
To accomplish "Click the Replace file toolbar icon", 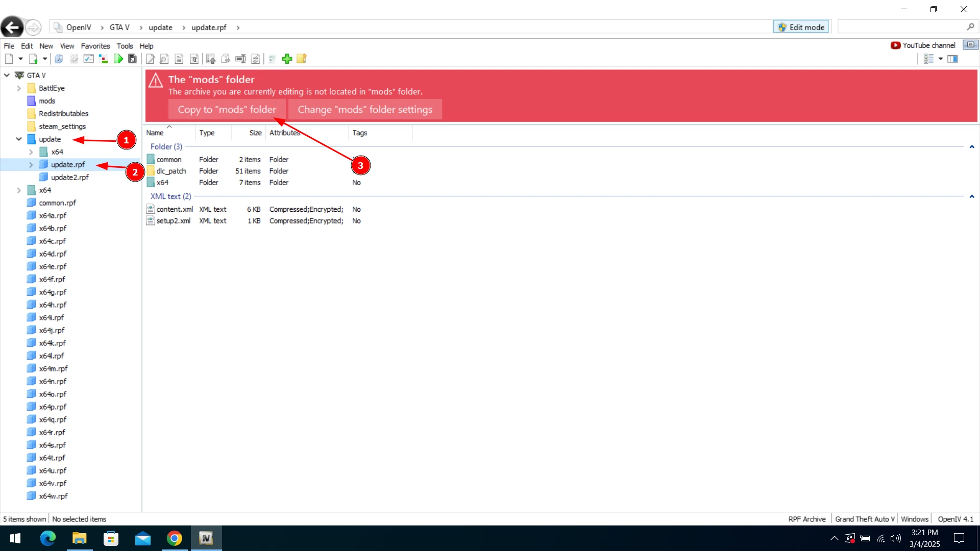I will 255,59.
